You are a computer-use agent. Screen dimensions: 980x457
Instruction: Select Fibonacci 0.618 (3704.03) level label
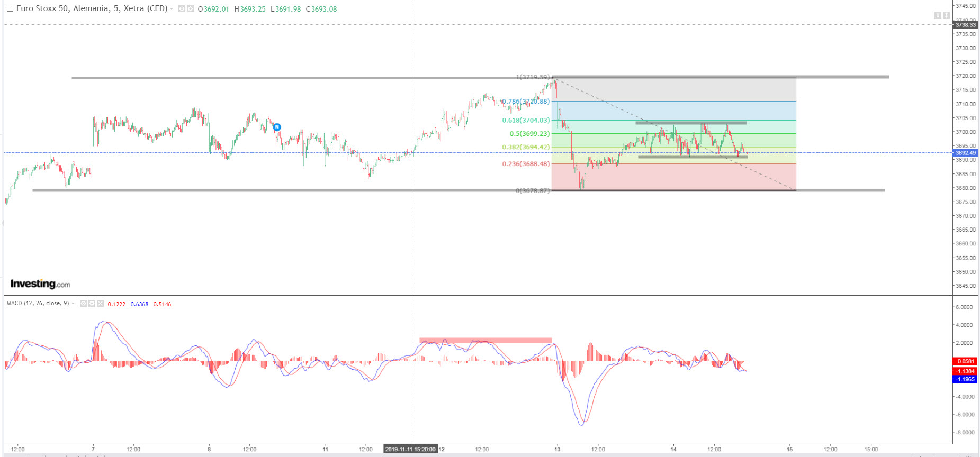526,120
